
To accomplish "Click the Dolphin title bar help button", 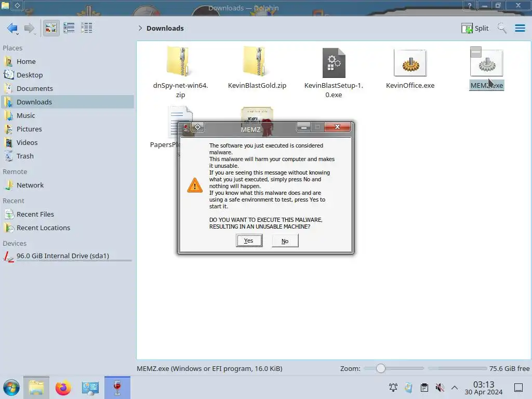I will (x=470, y=5).
